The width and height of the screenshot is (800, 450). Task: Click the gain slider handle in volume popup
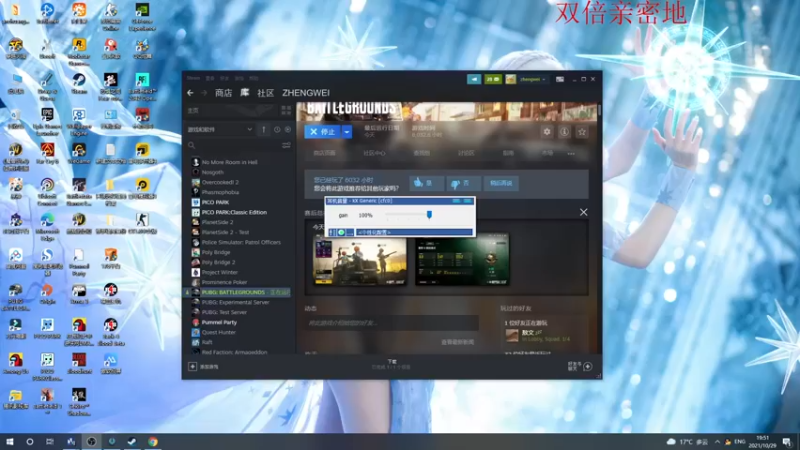pyautogui.click(x=429, y=215)
